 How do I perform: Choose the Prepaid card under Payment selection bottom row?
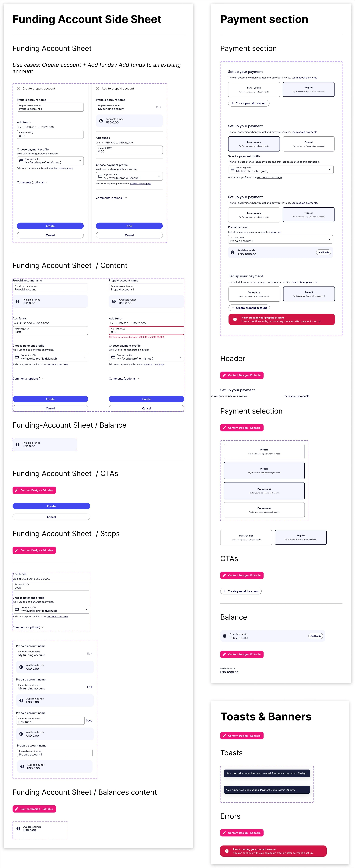click(300, 537)
